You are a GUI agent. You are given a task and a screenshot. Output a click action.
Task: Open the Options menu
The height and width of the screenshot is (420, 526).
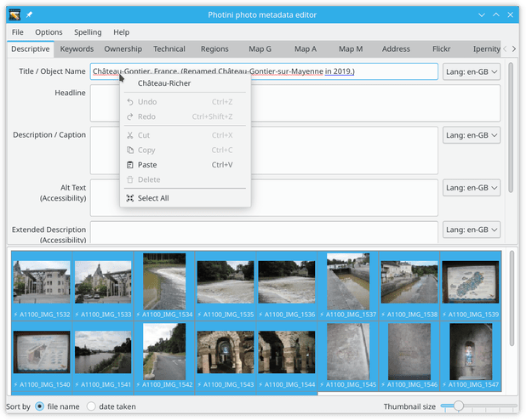(x=49, y=32)
